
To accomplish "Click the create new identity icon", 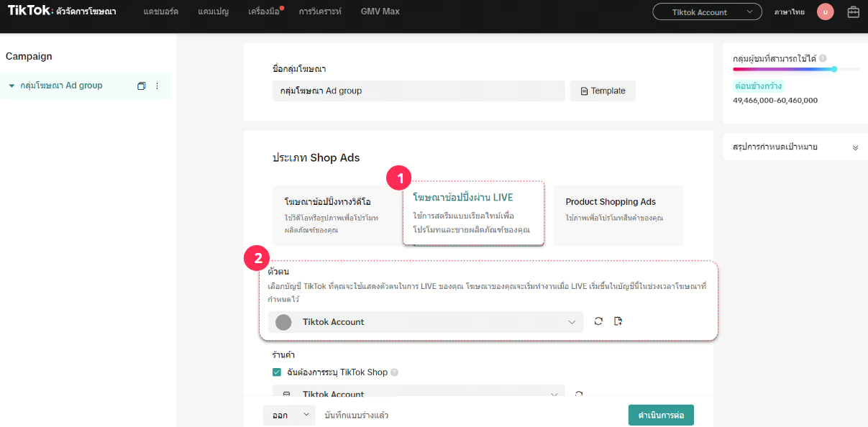I will coord(618,321).
